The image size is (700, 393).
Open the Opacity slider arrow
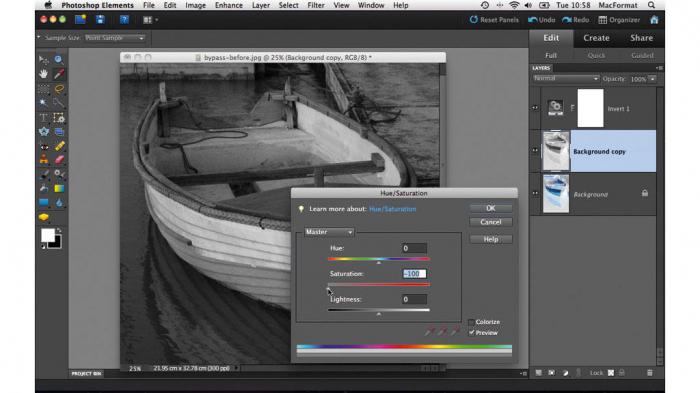[652, 79]
